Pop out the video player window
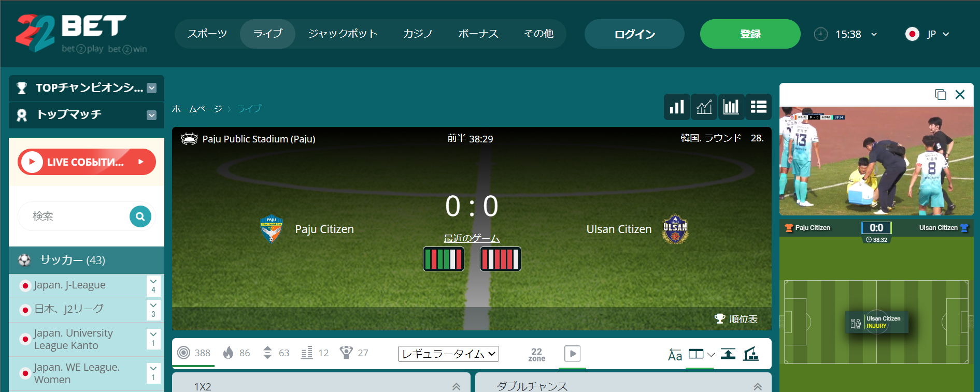Image resolution: width=980 pixels, height=392 pixels. click(x=941, y=94)
